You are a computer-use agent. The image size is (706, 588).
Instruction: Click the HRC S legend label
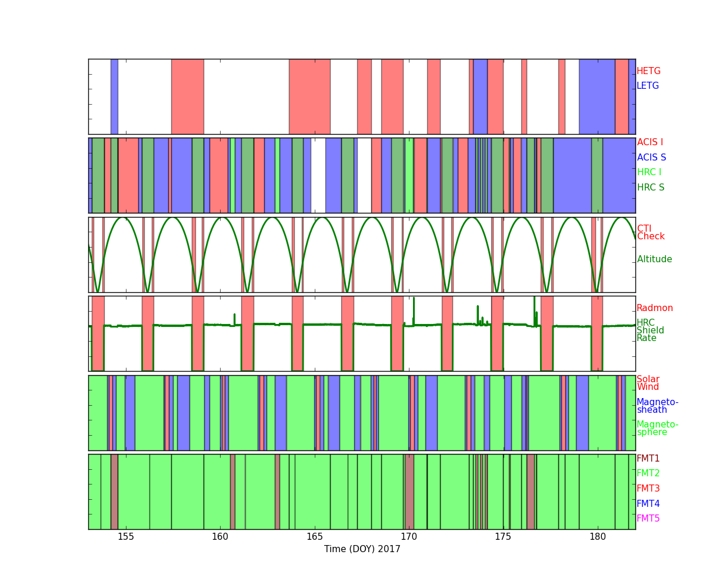pos(650,188)
